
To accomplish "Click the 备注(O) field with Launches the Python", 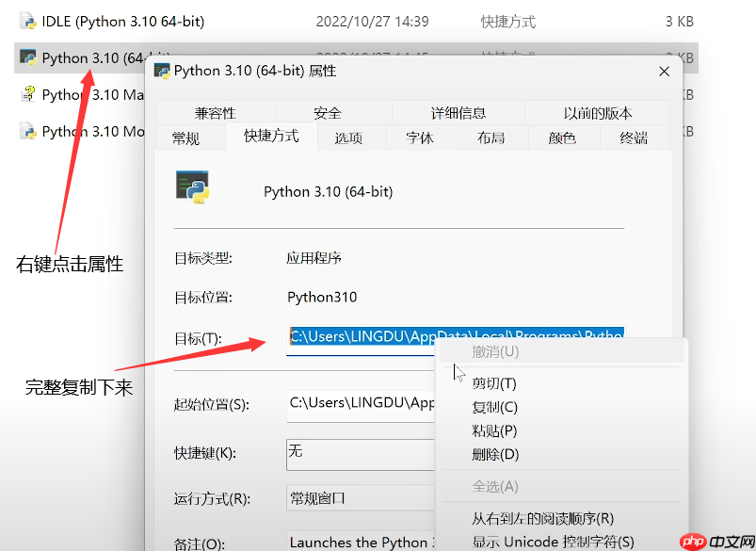I will click(361, 542).
